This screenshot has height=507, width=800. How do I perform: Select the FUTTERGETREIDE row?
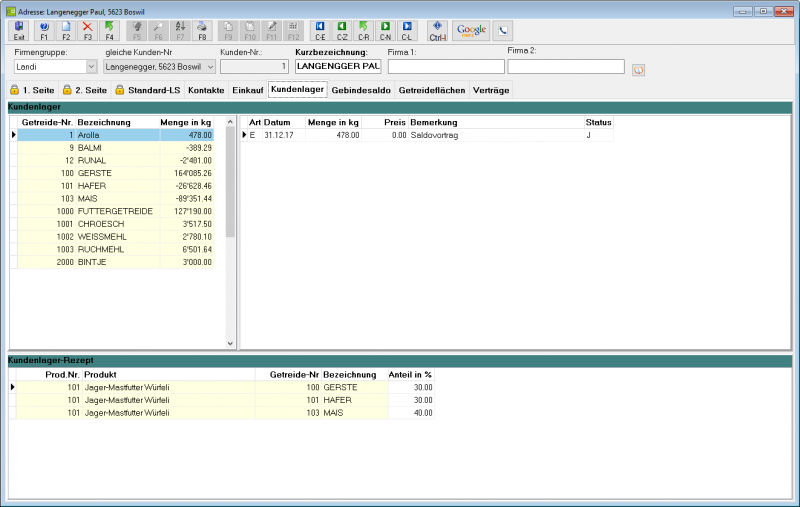115,212
